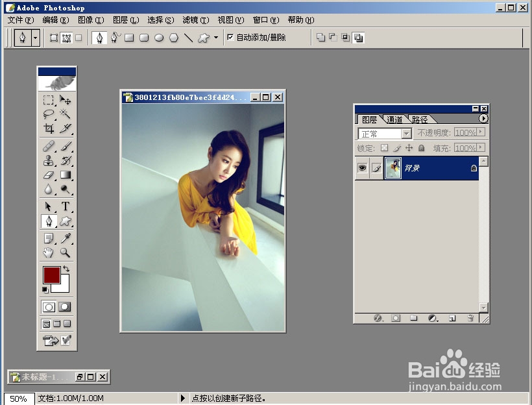532x405 pixels.
Task: Select the Pen tool in toolbox
Action: pos(49,221)
